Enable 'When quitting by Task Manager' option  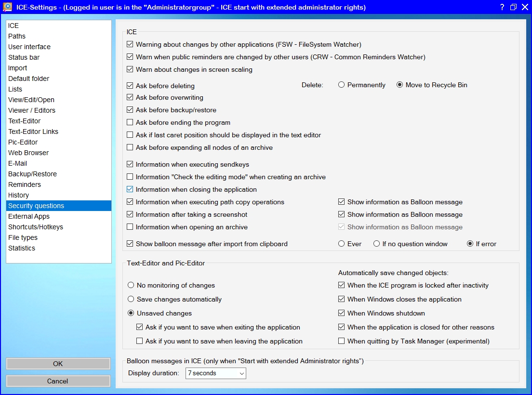(342, 341)
